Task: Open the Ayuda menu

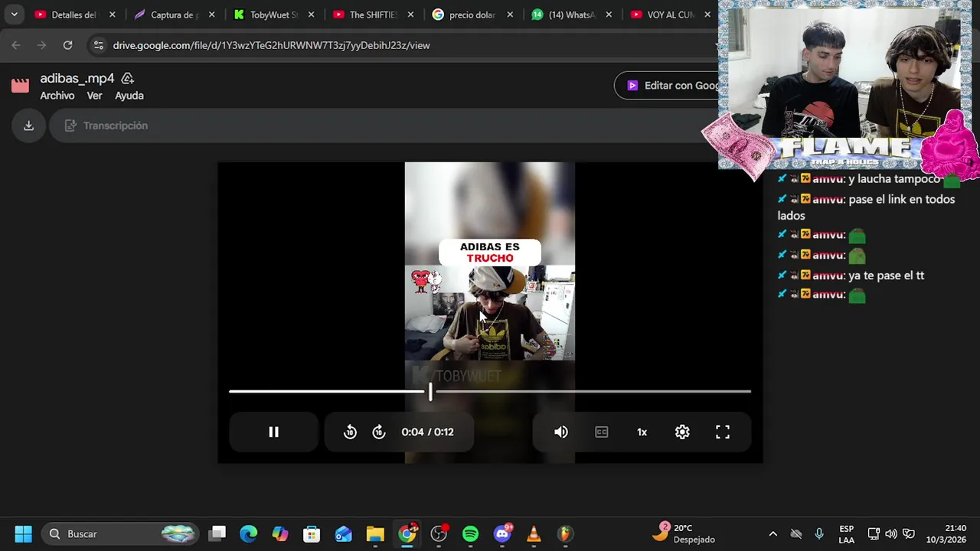Action: pyautogui.click(x=129, y=96)
